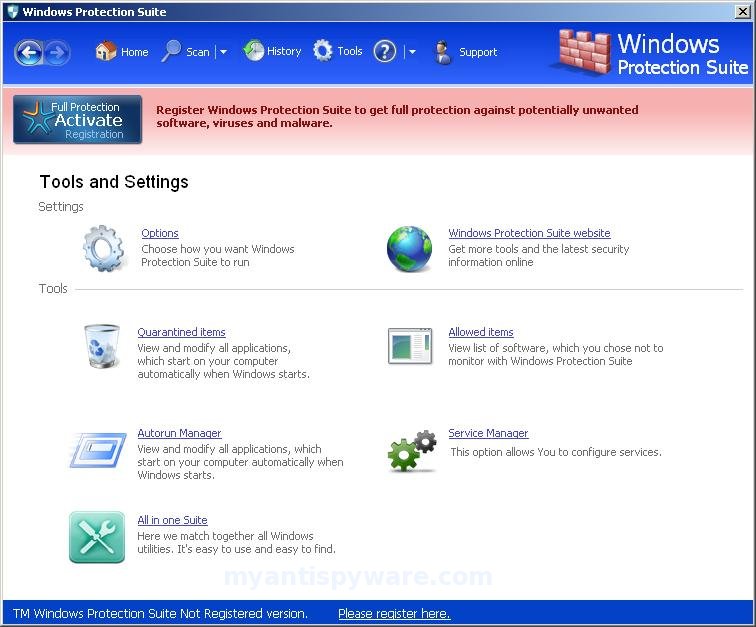756x627 pixels.
Task: Click the brick wall firewall logo
Action: (583, 52)
